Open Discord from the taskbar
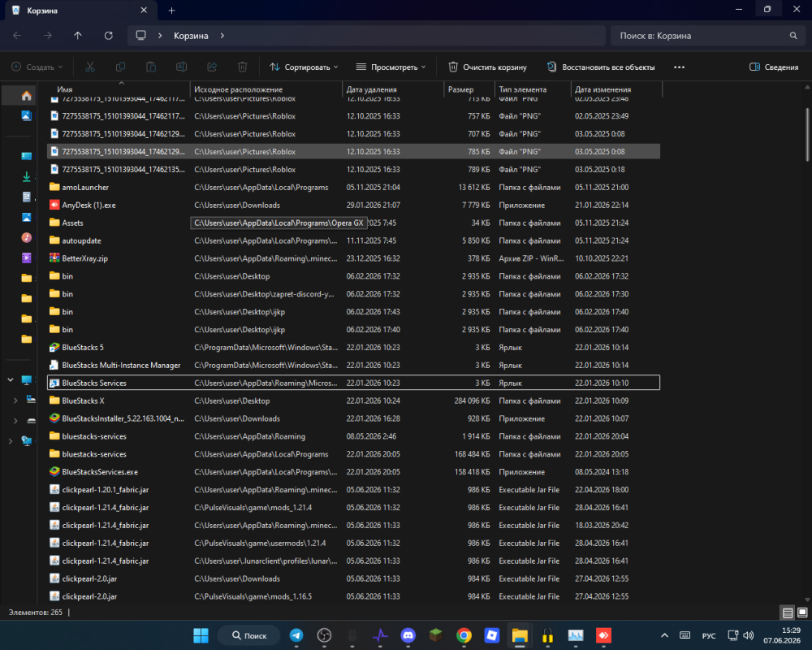 coord(408,635)
